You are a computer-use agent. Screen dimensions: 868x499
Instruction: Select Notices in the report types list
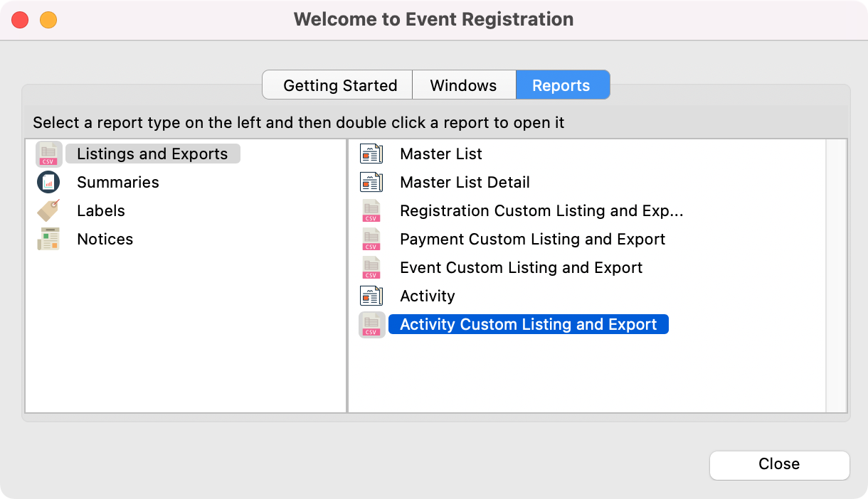click(x=105, y=240)
